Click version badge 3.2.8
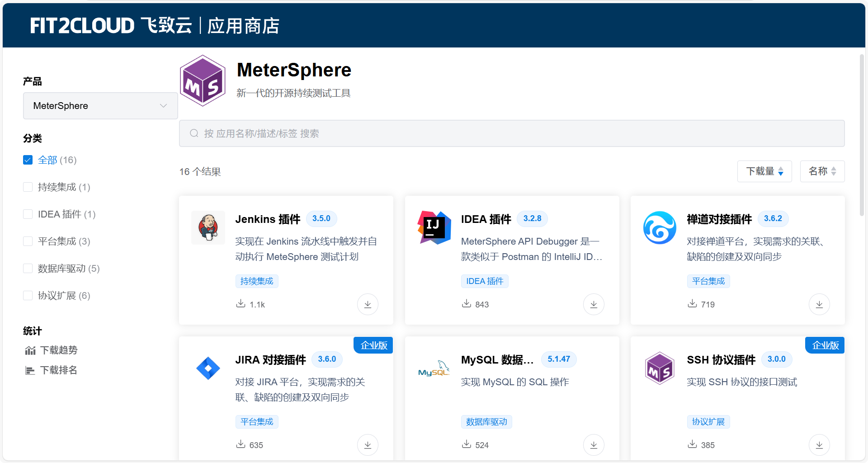 pyautogui.click(x=532, y=218)
